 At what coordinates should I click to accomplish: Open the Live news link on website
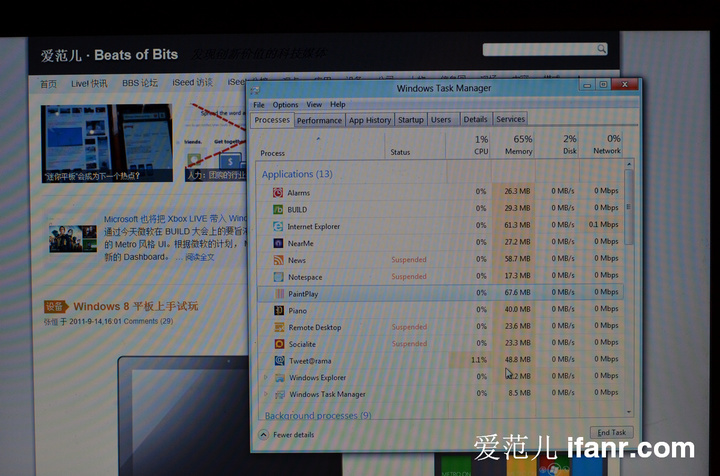click(x=89, y=84)
